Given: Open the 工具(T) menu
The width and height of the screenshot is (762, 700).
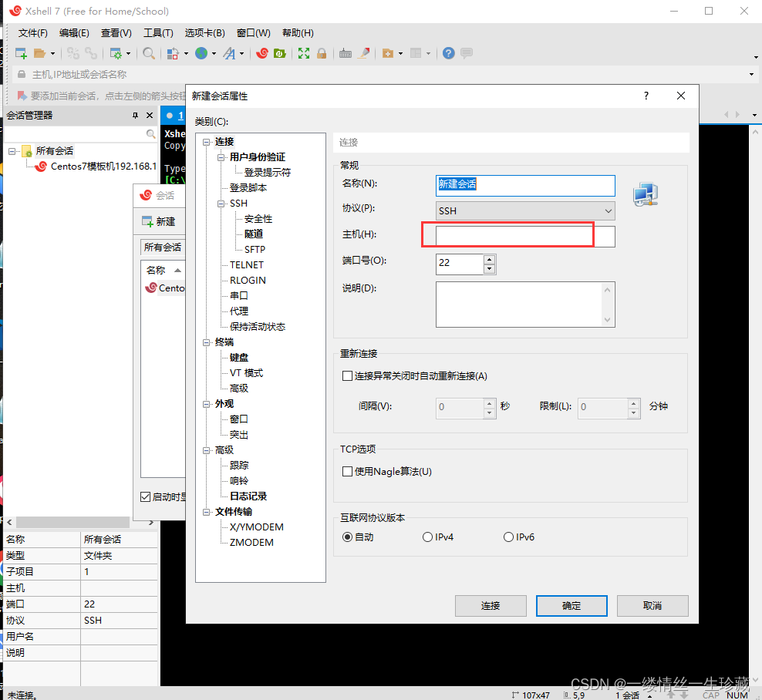Looking at the screenshot, I should click(158, 33).
